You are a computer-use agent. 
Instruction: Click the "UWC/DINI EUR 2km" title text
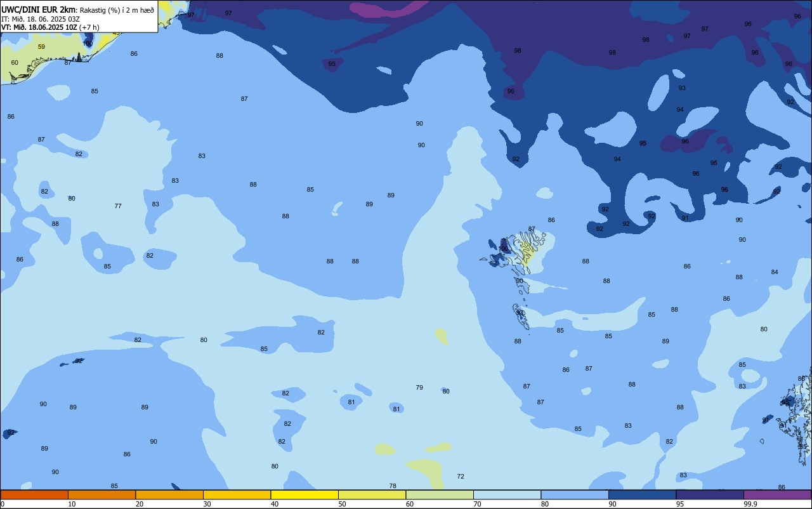38,10
